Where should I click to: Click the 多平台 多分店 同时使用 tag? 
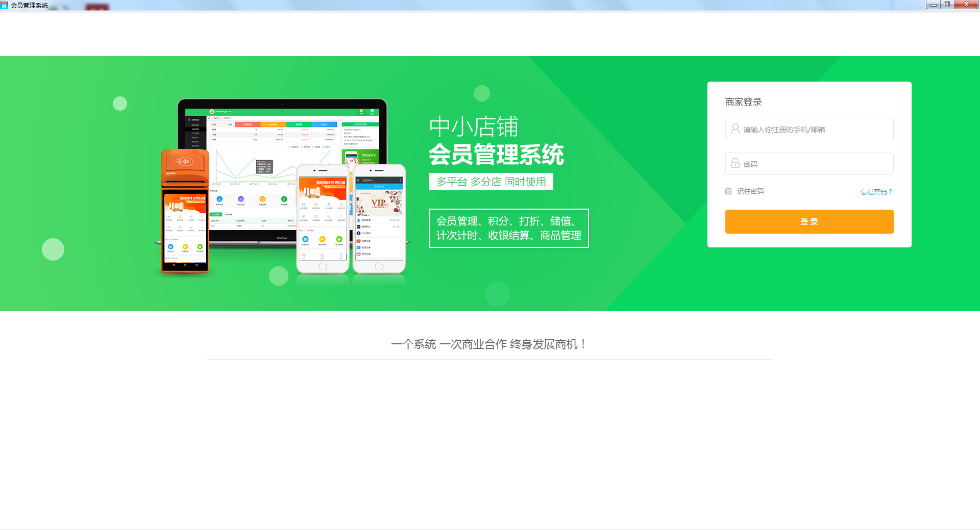491,182
